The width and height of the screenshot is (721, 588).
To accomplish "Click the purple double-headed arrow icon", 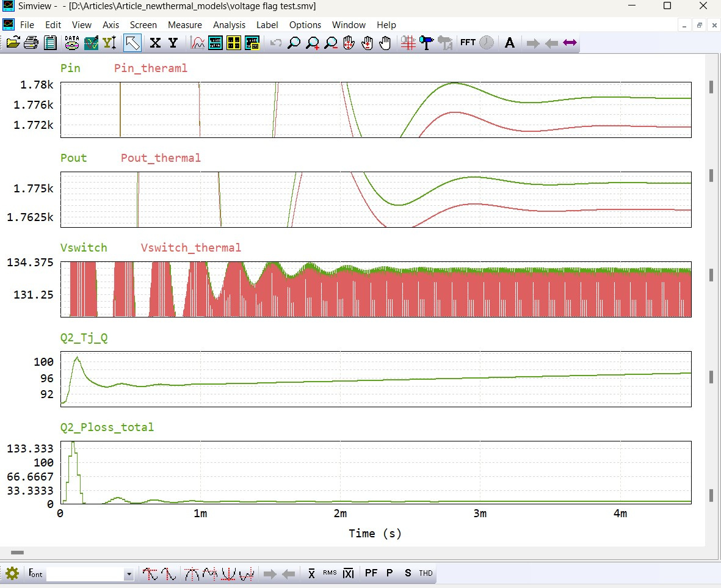I will click(x=570, y=43).
